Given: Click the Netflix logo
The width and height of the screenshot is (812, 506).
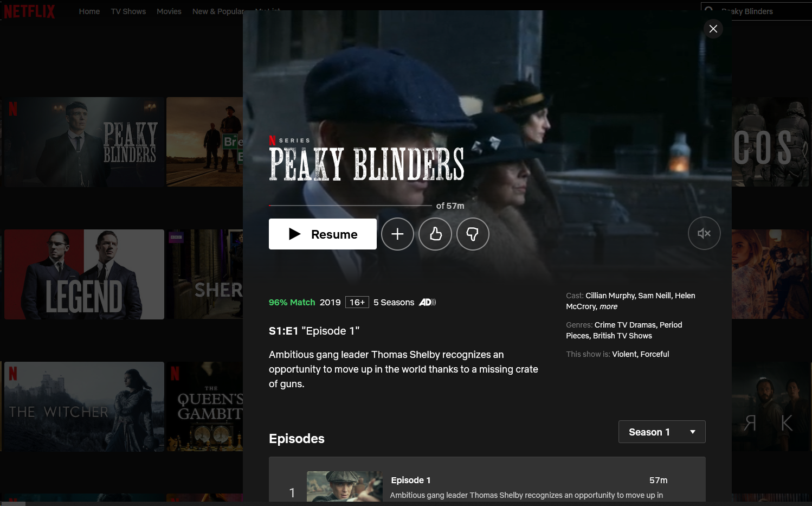Looking at the screenshot, I should [29, 11].
